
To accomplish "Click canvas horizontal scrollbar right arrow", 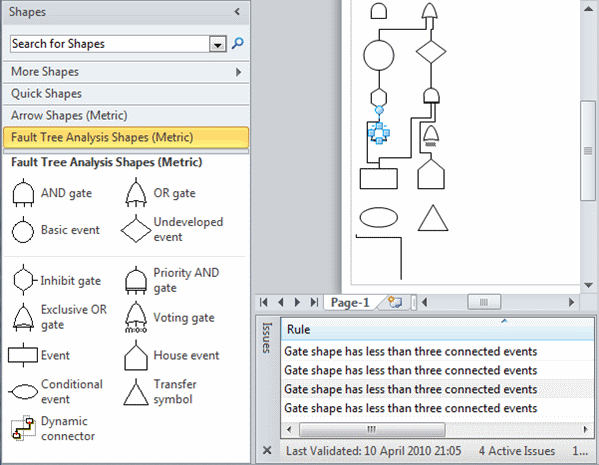I will [571, 302].
